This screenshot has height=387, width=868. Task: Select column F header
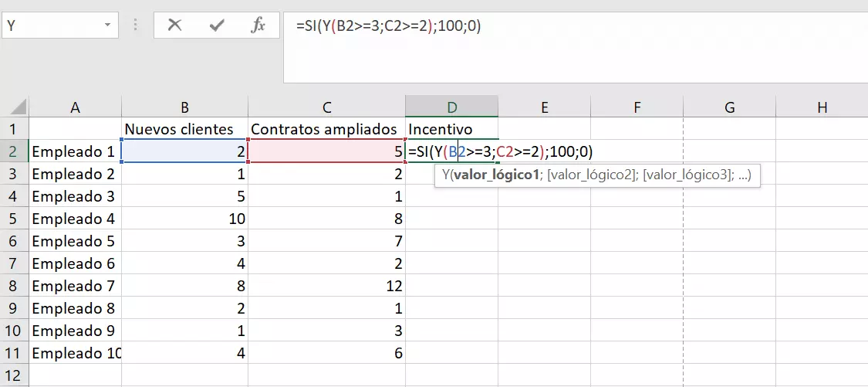[637, 107]
